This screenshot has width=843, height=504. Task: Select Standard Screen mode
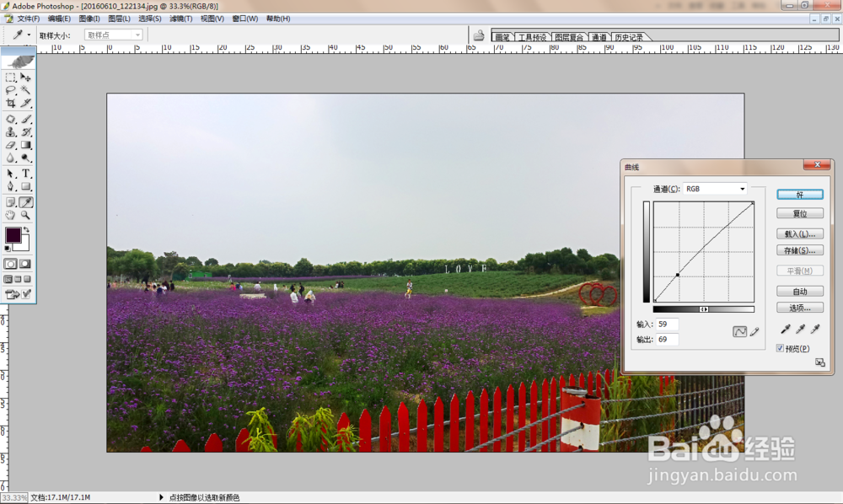[8, 280]
